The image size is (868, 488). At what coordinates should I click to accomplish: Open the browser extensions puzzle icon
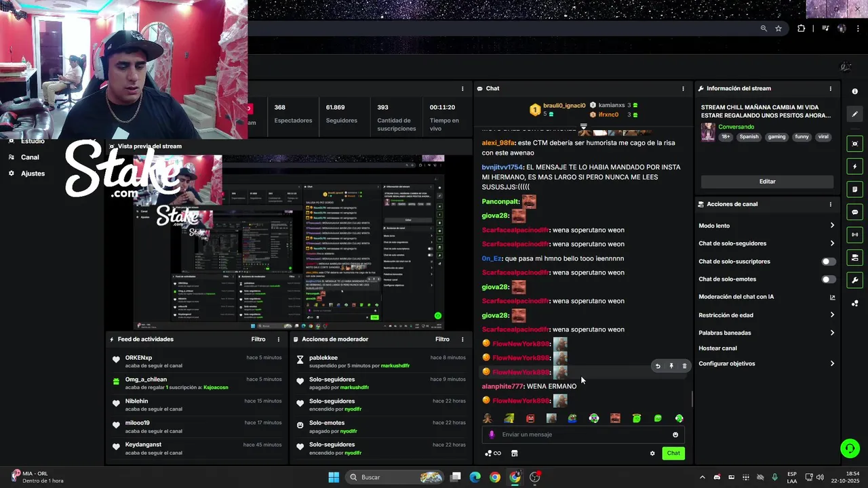tap(802, 28)
